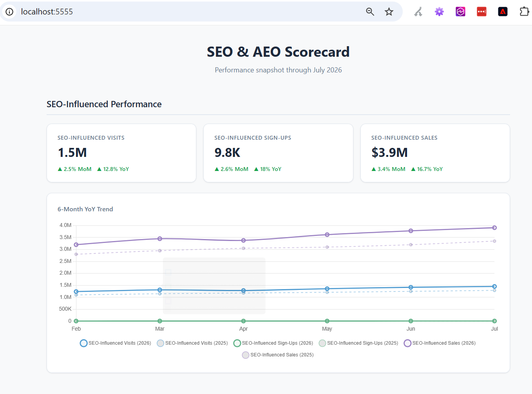Toggle SEO-Influenced Sales (2026) legend series
The width and height of the screenshot is (532, 394).
440,343
